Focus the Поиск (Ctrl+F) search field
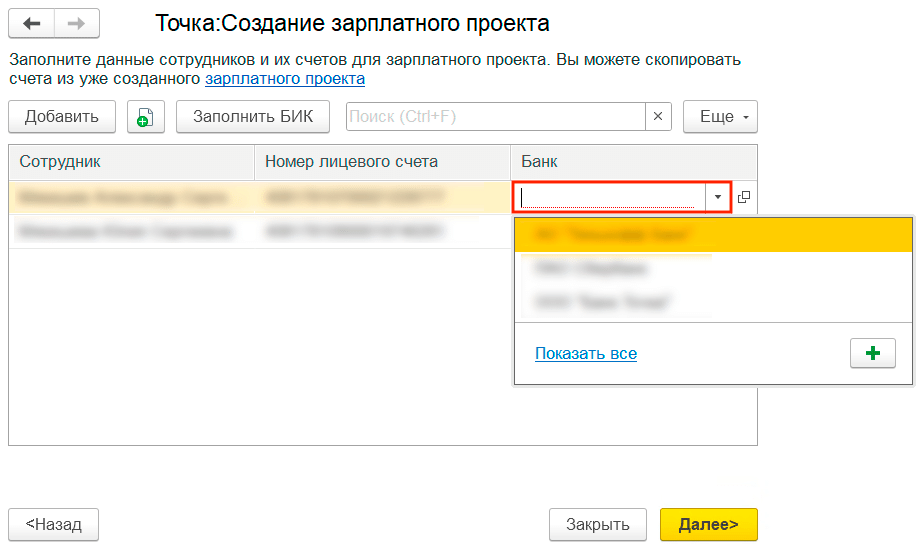 tap(495, 117)
